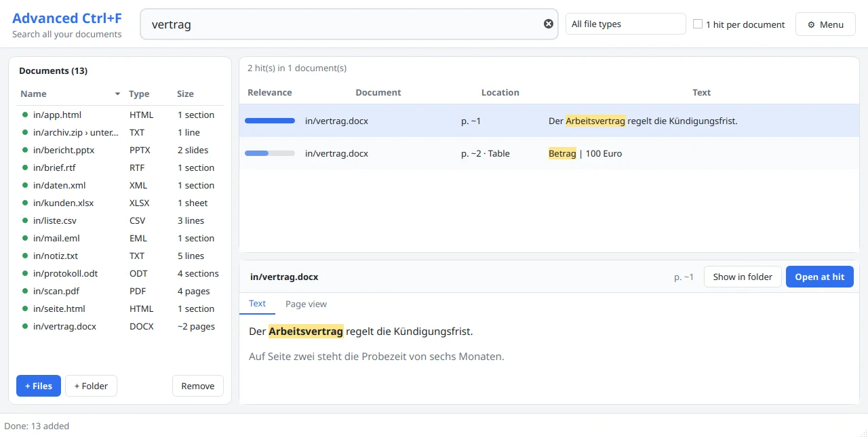
Task: Click the + Folder button
Action: click(91, 386)
